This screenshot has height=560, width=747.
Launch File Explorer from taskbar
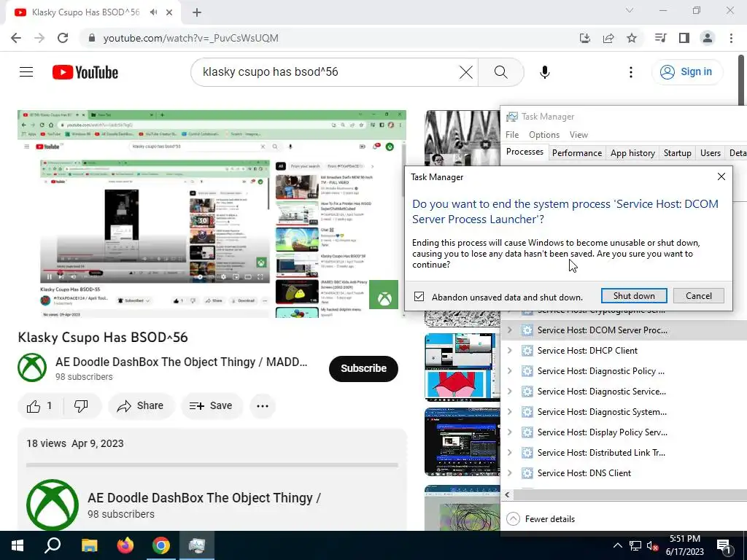90,545
